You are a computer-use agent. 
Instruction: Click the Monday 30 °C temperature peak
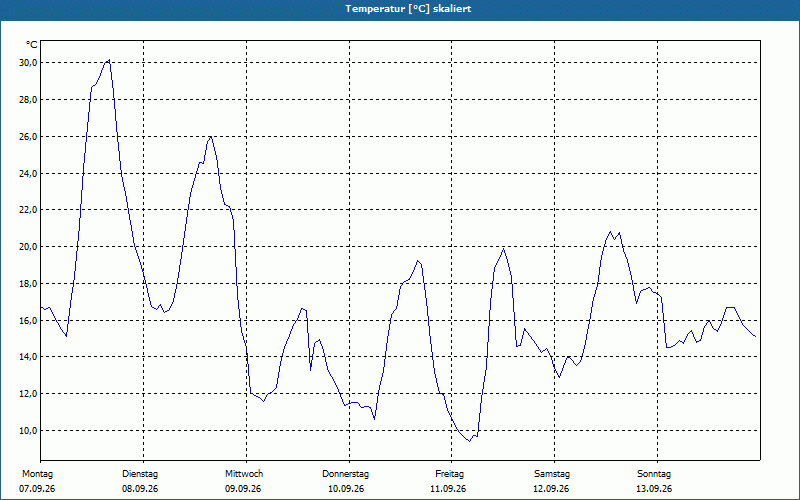(109, 60)
